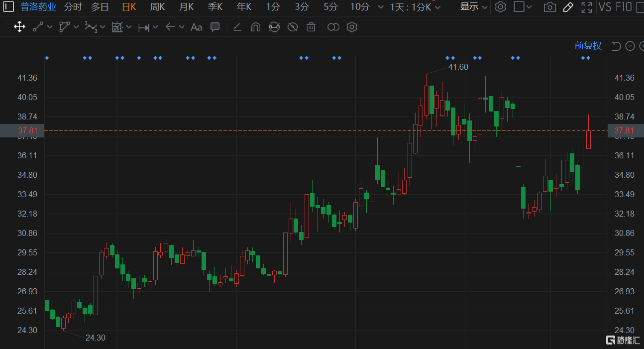
Task: Expand the wave tool dropdown arrow
Action: coord(102,27)
